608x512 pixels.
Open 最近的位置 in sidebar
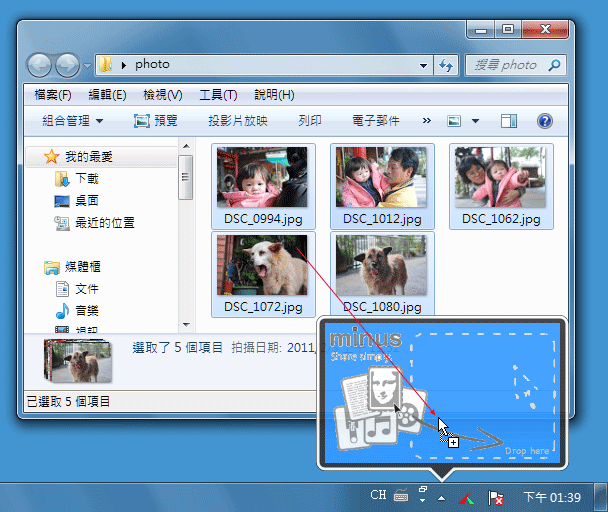[x=95, y=223]
